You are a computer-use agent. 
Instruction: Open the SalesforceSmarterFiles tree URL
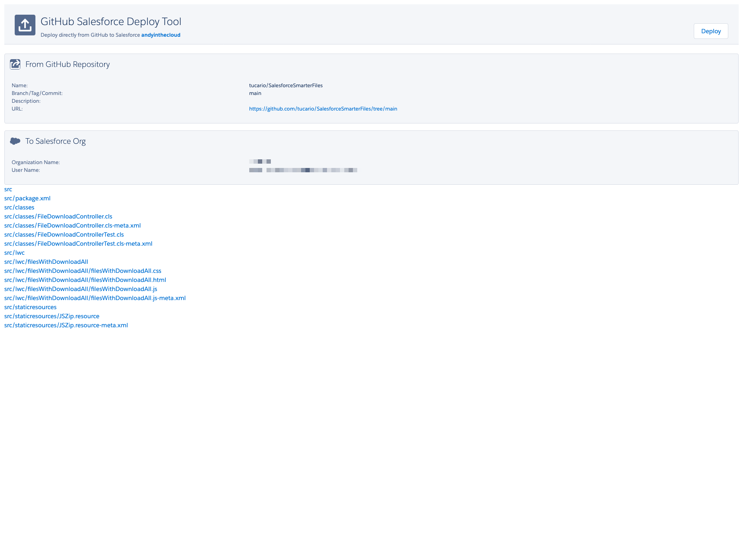(x=323, y=108)
